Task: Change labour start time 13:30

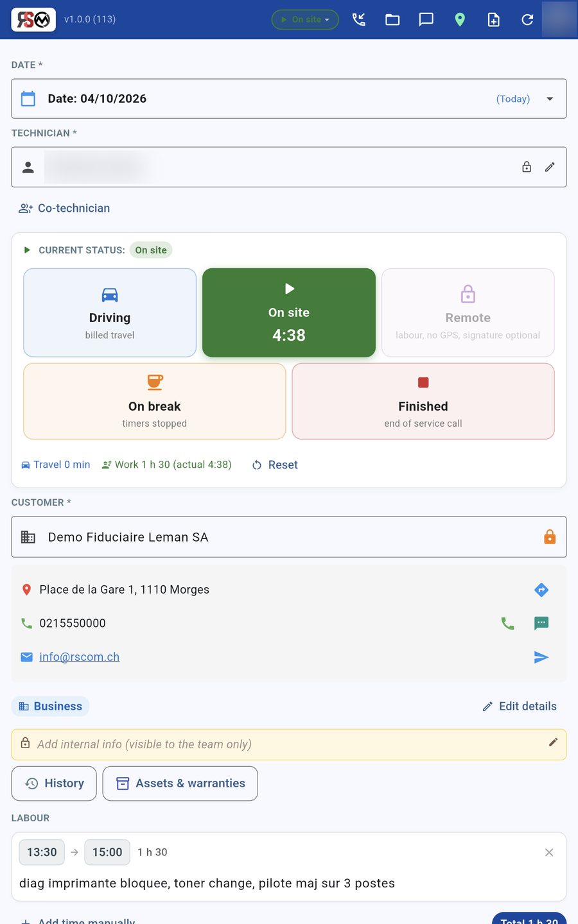Action: [42, 852]
